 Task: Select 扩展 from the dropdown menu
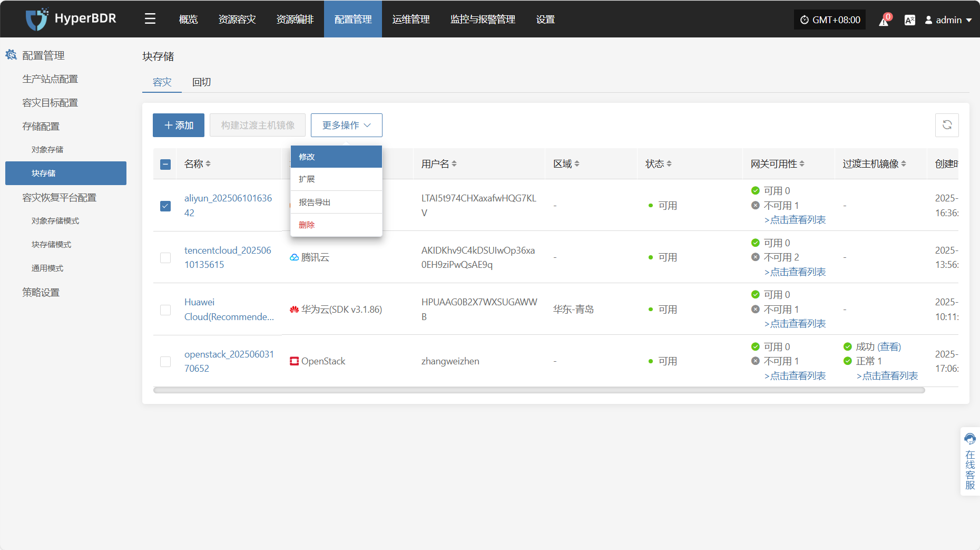336,179
